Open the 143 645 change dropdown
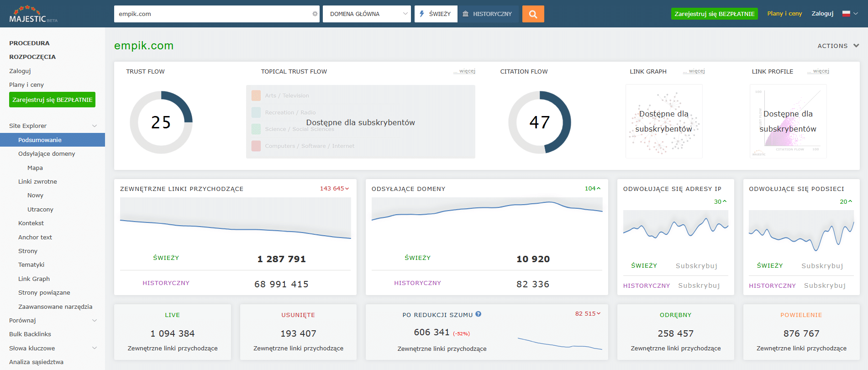The image size is (868, 370). click(x=334, y=188)
